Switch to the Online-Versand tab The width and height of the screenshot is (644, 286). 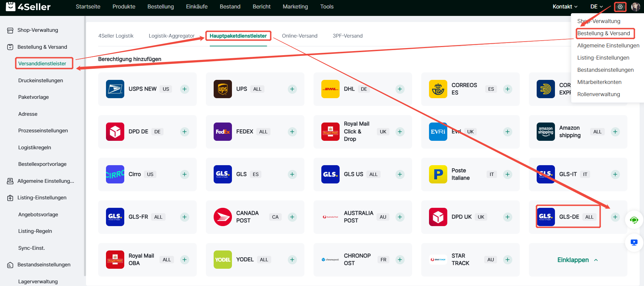coord(300,36)
